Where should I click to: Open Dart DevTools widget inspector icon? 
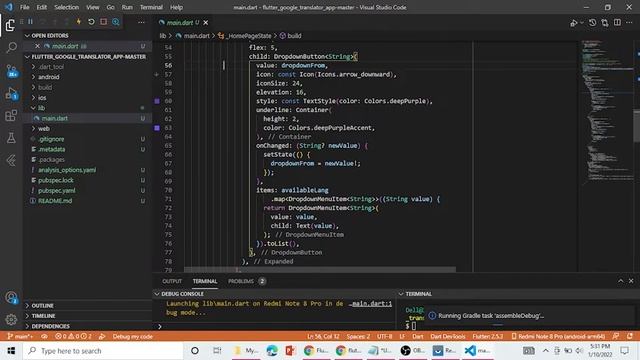[116, 22]
